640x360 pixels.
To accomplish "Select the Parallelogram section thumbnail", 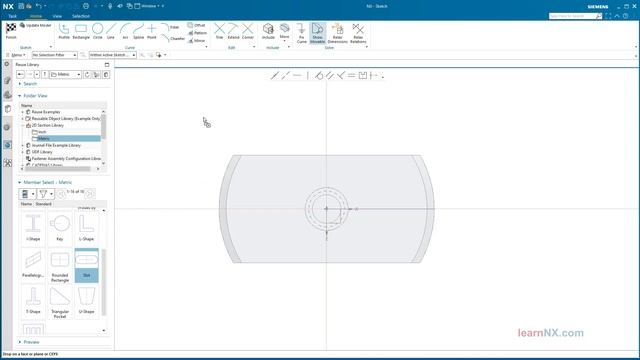I will [x=33, y=264].
